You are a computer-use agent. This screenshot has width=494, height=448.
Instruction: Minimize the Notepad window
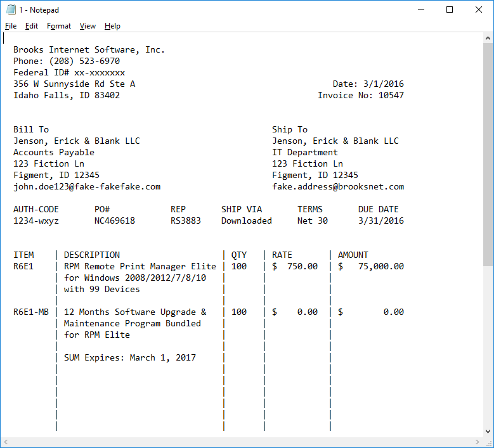(421, 10)
